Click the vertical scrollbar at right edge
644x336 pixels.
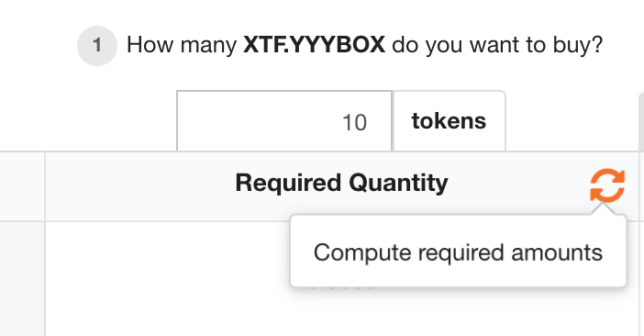pos(641,214)
